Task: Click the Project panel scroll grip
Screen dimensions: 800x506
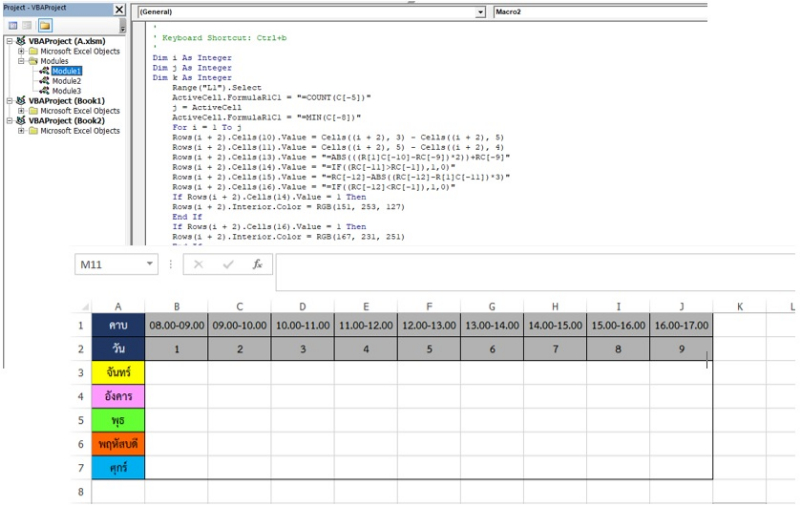Action: pyautogui.click(x=122, y=27)
